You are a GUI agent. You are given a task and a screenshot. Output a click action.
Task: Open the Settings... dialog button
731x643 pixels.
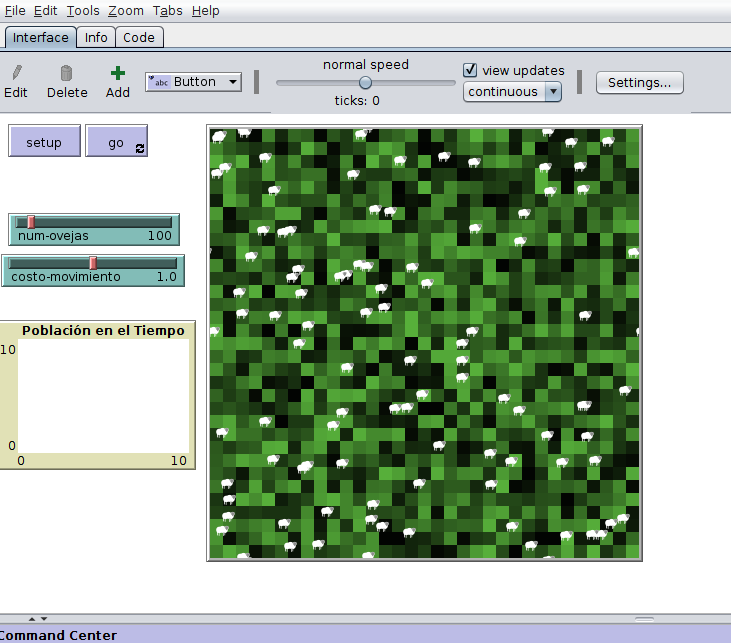click(x=640, y=82)
